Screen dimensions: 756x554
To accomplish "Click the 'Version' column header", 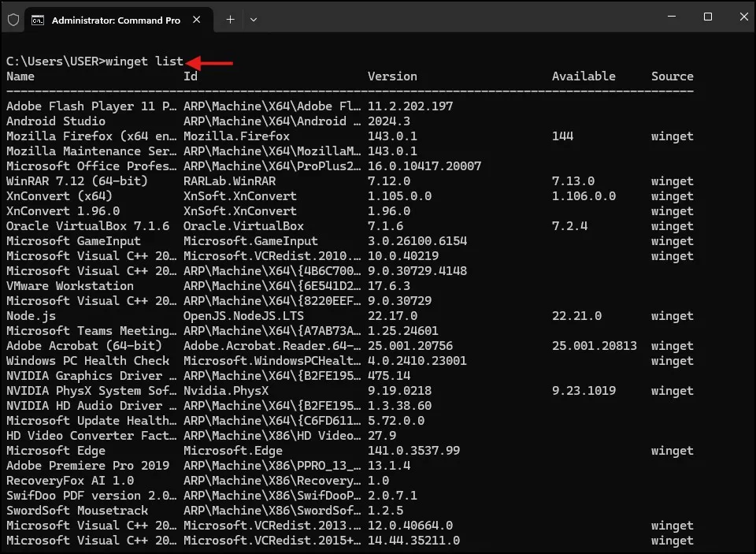I will click(392, 76).
